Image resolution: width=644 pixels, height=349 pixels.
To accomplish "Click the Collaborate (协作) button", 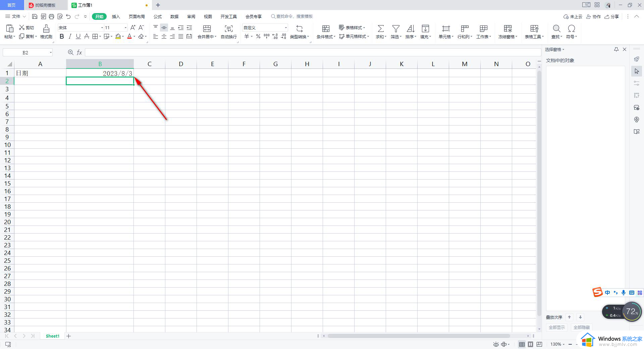I will (594, 16).
